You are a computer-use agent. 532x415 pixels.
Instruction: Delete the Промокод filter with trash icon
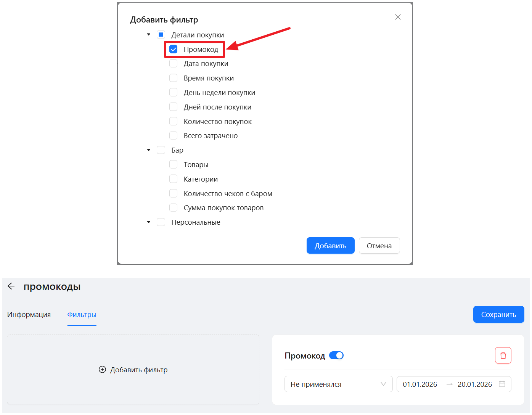(503, 355)
